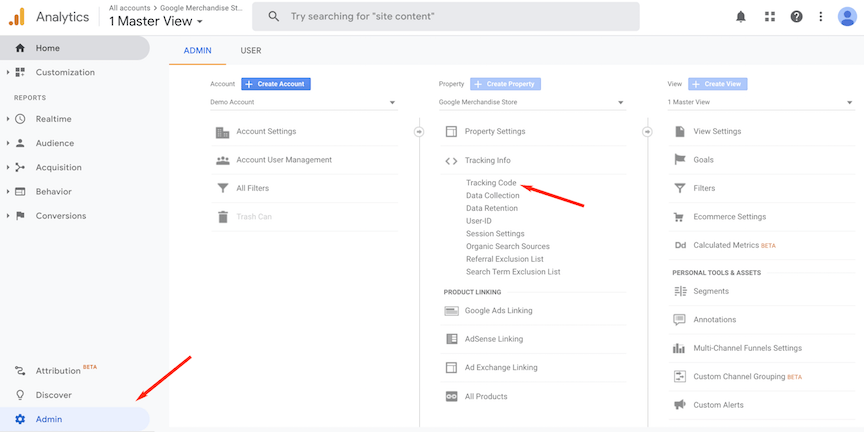Open the Data Retention link
This screenshot has height=432, width=864.
[x=492, y=208]
